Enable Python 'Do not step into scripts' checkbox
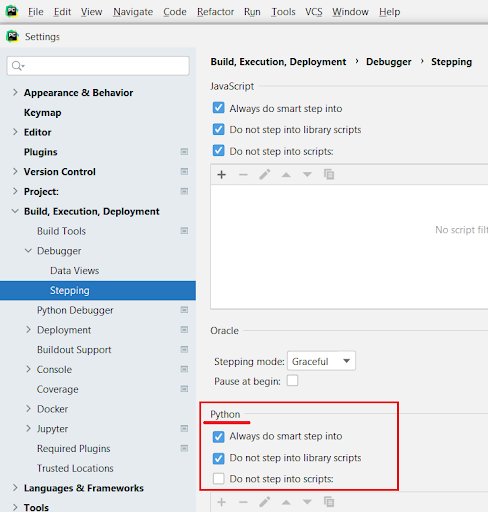488x512 pixels. click(x=219, y=479)
